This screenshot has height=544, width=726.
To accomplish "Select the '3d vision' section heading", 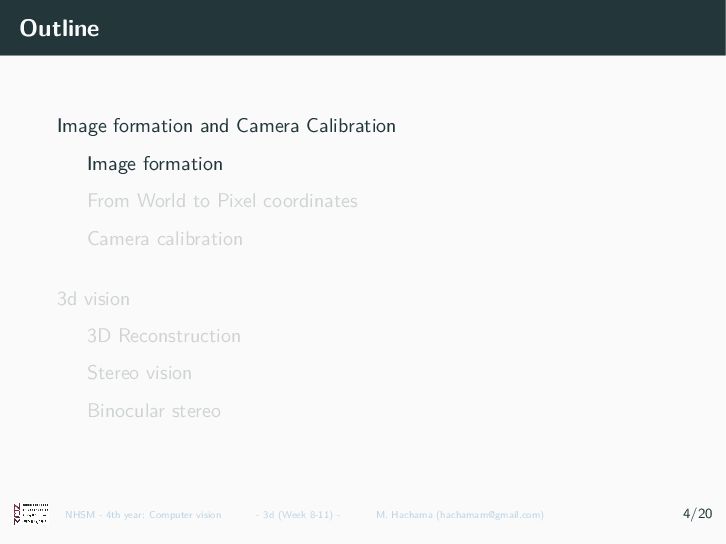I will 93,298.
